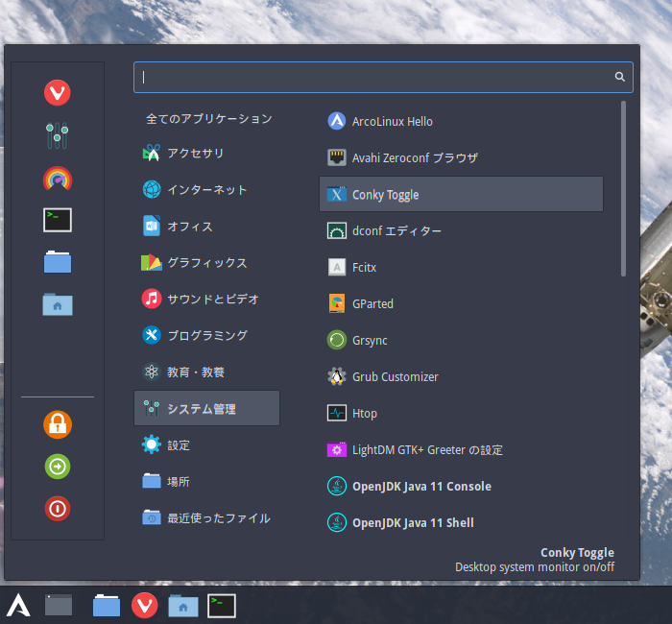Launch Conky Toggle

[461, 194]
